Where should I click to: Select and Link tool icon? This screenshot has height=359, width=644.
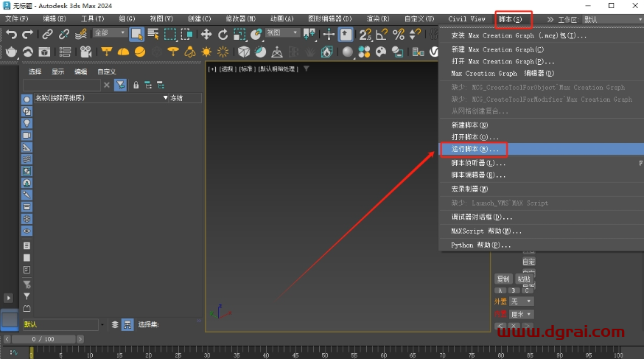coord(47,34)
